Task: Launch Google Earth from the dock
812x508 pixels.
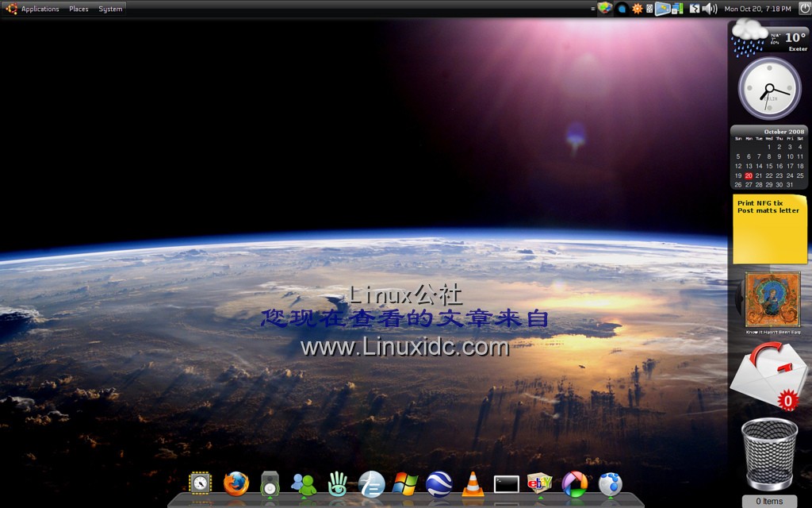Action: click(x=439, y=484)
